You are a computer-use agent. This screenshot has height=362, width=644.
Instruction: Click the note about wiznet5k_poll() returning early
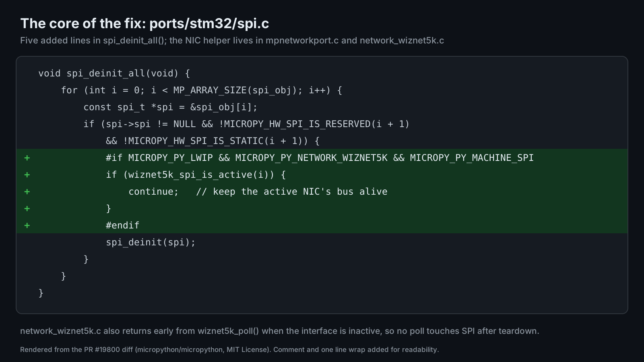coord(280,331)
